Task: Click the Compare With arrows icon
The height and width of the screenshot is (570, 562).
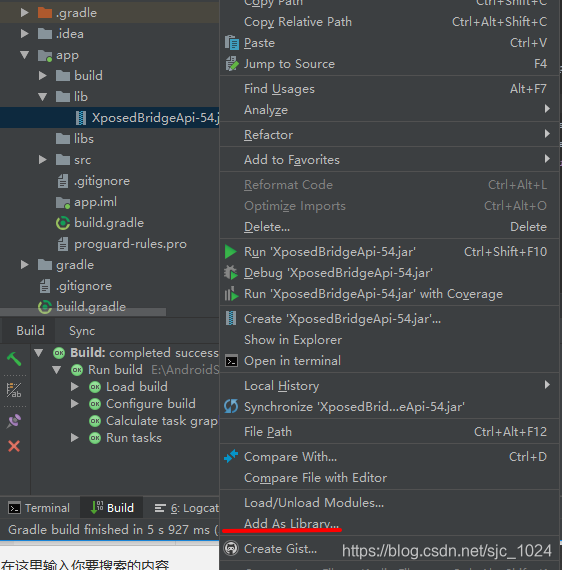Action: tap(231, 456)
